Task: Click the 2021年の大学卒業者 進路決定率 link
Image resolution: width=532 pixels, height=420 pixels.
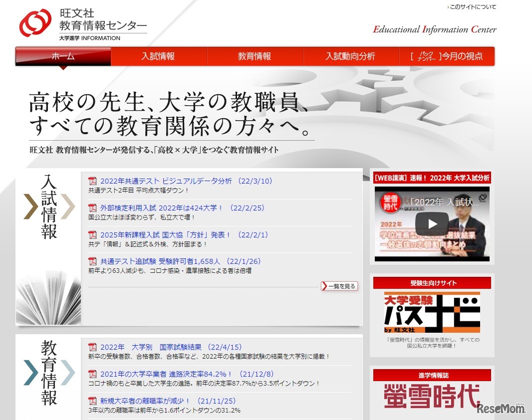Action: [167, 373]
